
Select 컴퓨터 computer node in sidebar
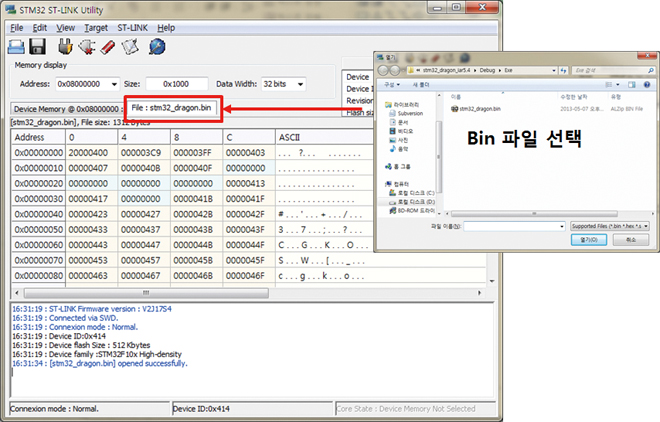[x=397, y=184]
